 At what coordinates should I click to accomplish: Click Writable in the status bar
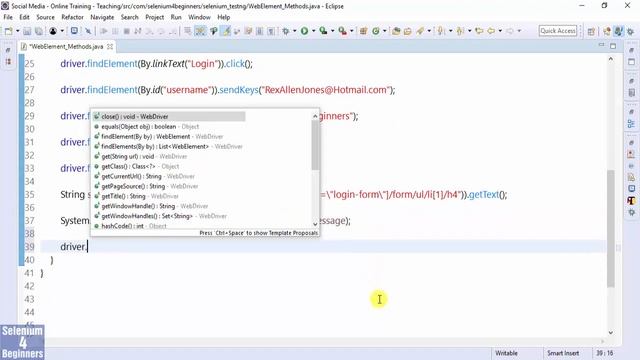pyautogui.click(x=506, y=353)
